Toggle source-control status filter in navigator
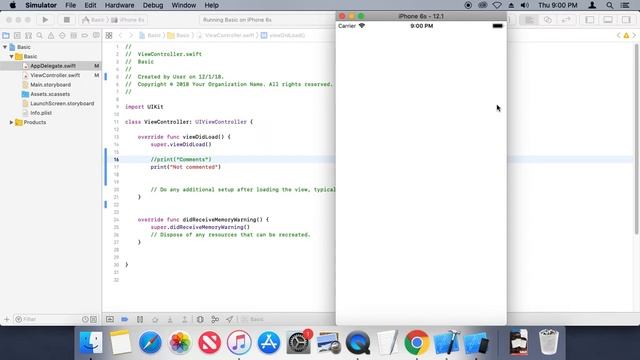This screenshot has height=360, width=640. [x=93, y=319]
